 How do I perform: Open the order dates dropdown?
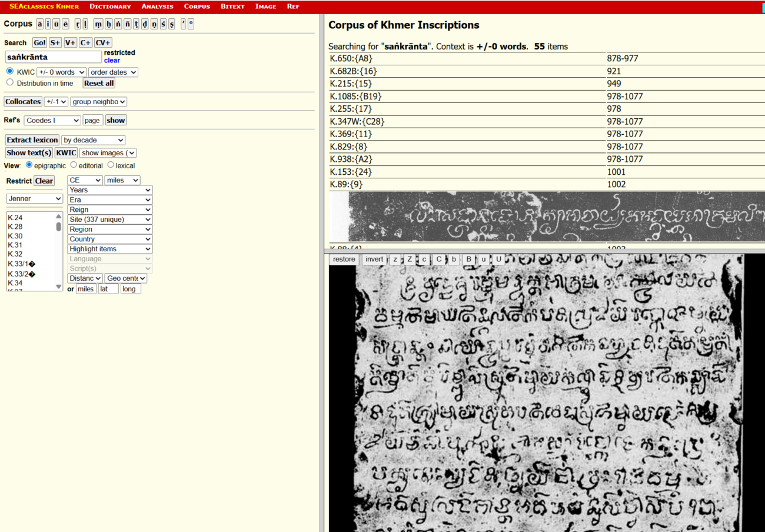113,72
